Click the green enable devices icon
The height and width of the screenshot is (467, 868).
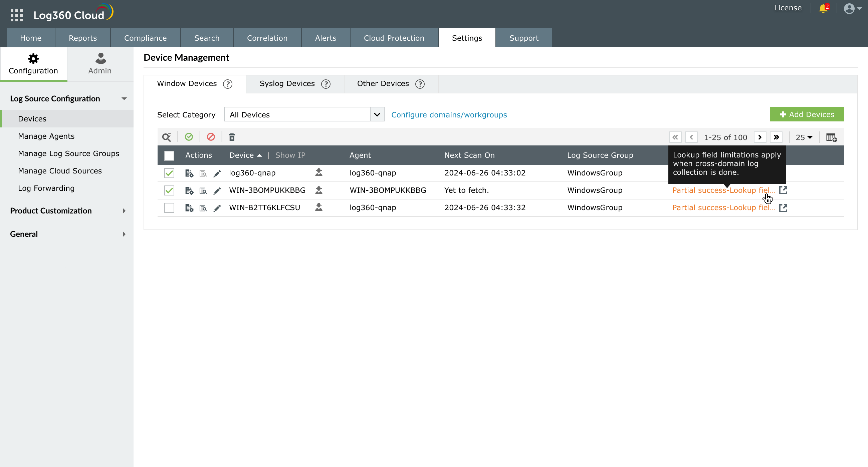click(189, 137)
